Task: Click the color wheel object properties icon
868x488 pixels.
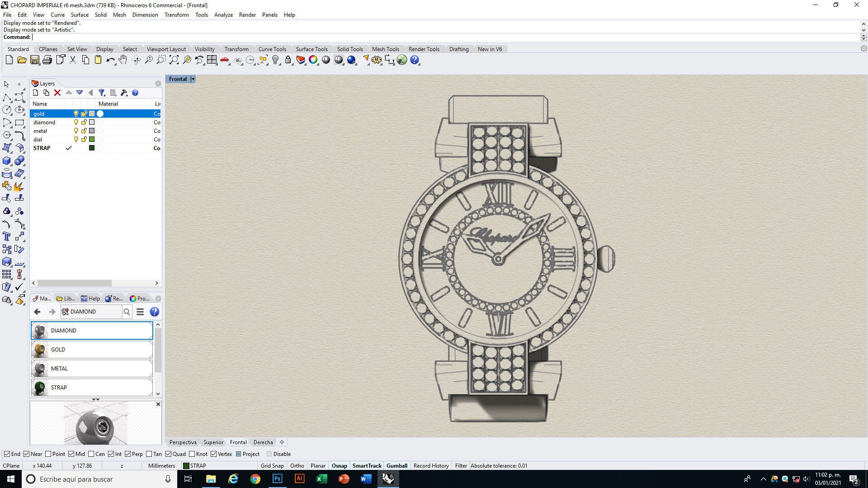Action: [x=313, y=60]
